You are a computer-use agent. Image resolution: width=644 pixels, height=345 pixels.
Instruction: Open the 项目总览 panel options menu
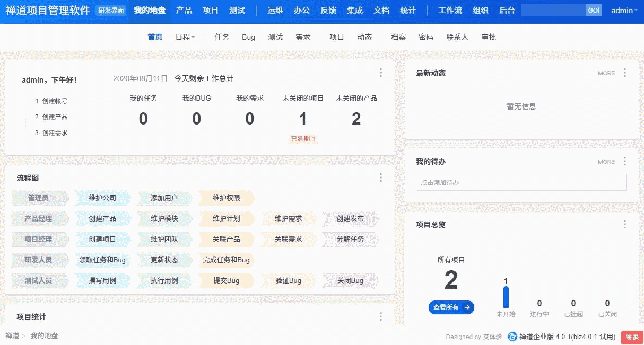coord(624,224)
